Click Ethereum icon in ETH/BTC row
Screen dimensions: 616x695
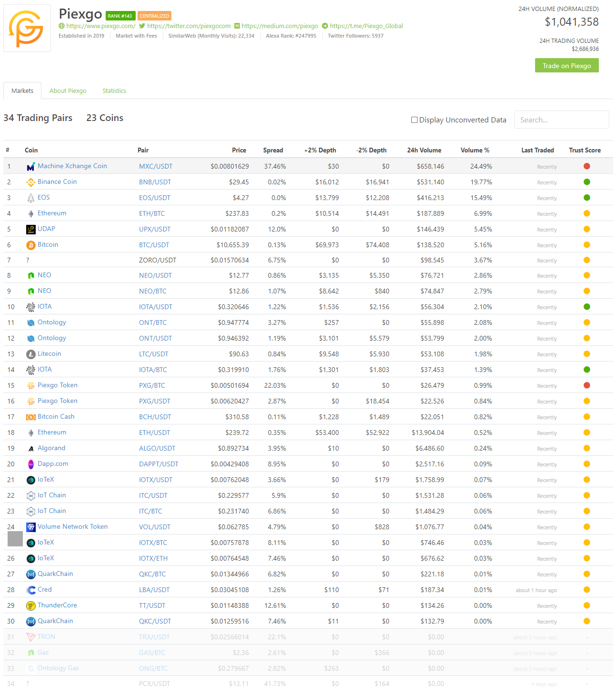pos(31,214)
